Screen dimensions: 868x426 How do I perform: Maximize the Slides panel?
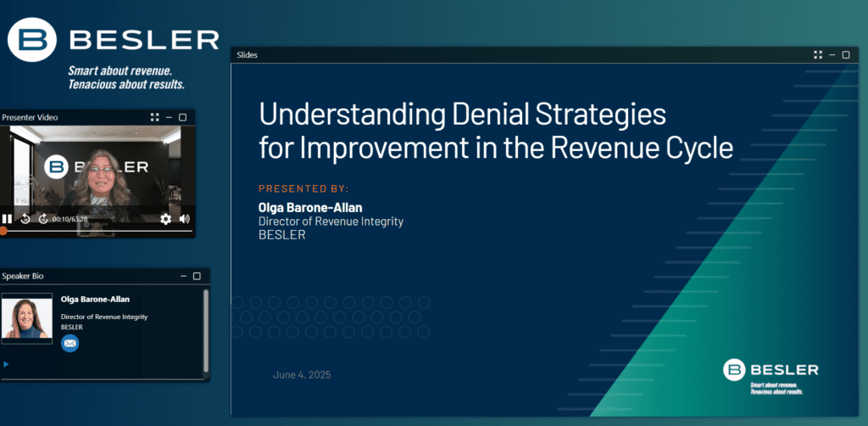coord(846,55)
